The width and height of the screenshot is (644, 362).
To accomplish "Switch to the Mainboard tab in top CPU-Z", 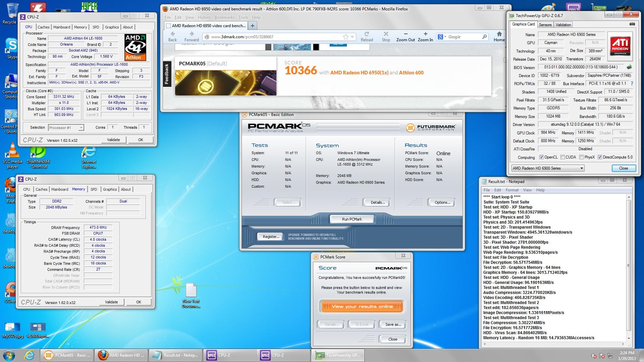I will pos(62,27).
